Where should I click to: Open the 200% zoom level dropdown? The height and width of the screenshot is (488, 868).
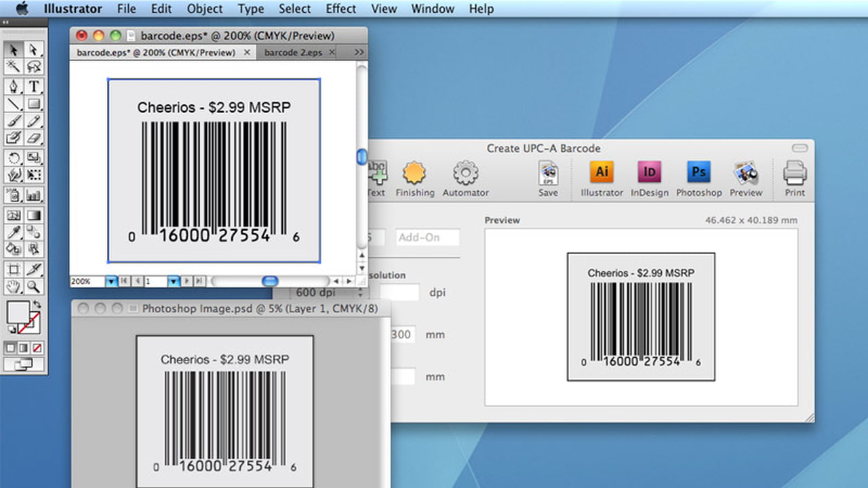[x=111, y=281]
